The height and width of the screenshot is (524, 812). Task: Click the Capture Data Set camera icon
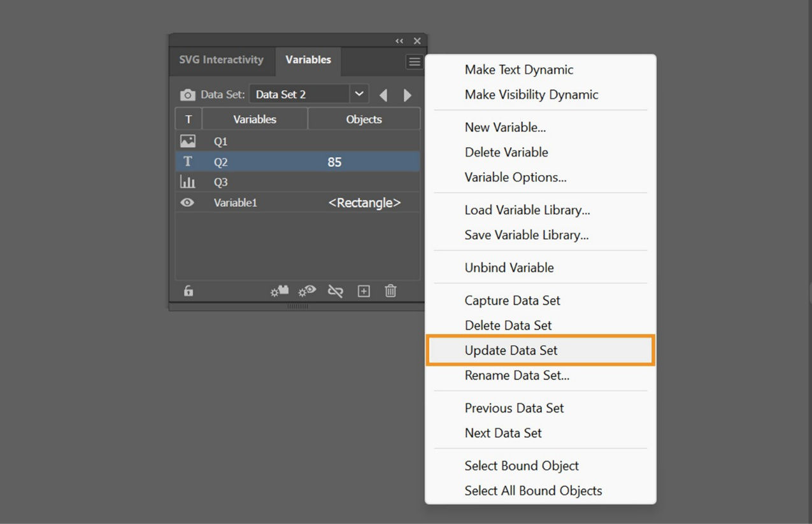tap(188, 94)
